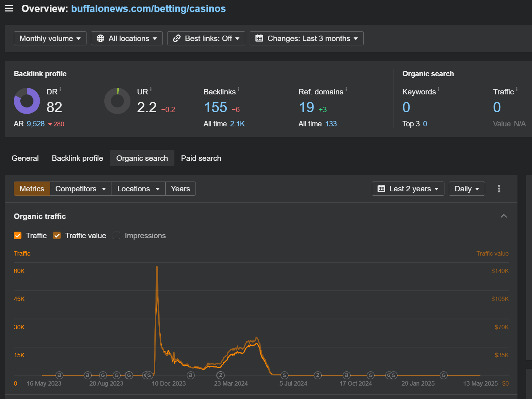This screenshot has height=399, width=532.
Task: Expand the Locations chart dropdown
Action: tap(138, 189)
